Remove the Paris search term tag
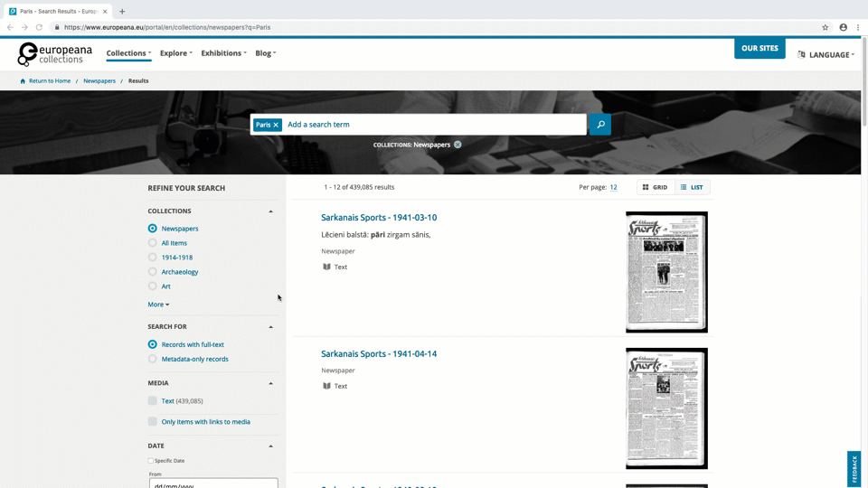Screen dimensions: 868x488 click(276, 125)
